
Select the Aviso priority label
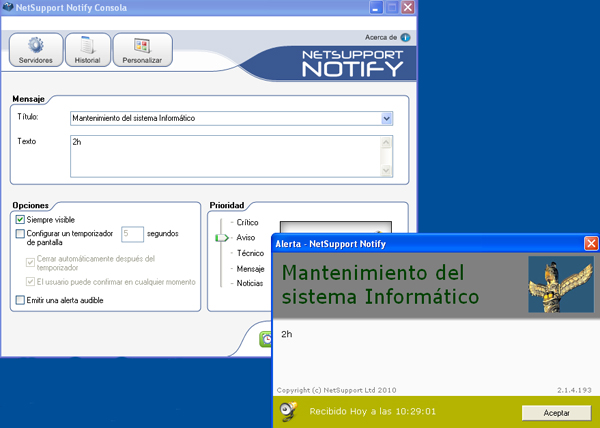[x=246, y=238]
